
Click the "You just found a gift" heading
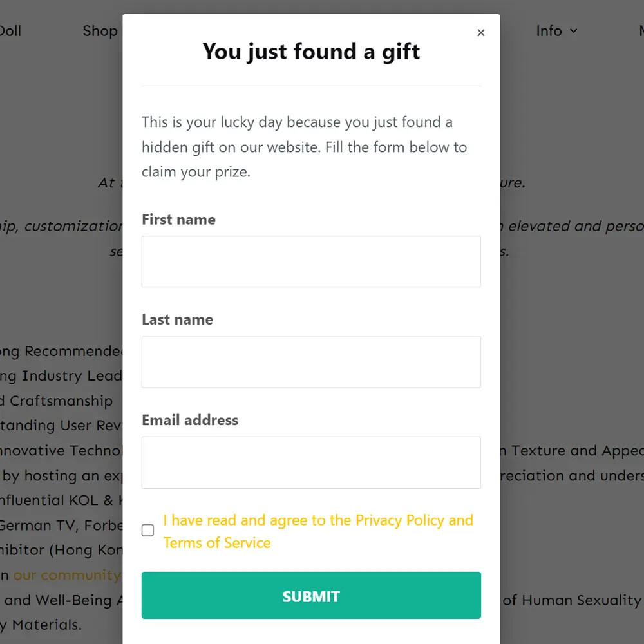pos(311,52)
